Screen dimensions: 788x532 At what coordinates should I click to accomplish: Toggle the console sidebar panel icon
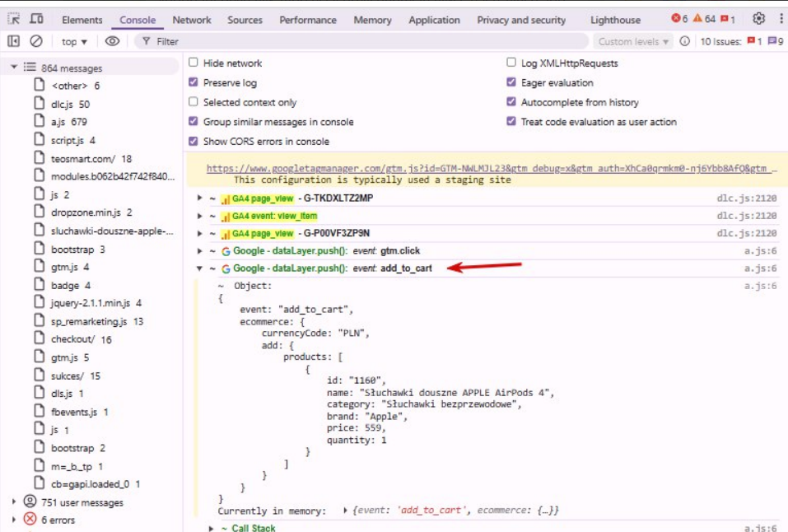[x=14, y=41]
